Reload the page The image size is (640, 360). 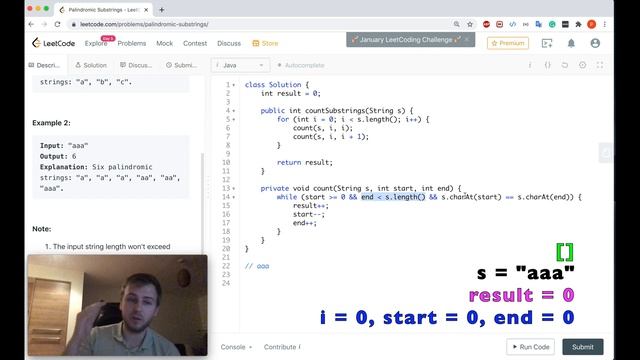pyautogui.click(x=58, y=24)
